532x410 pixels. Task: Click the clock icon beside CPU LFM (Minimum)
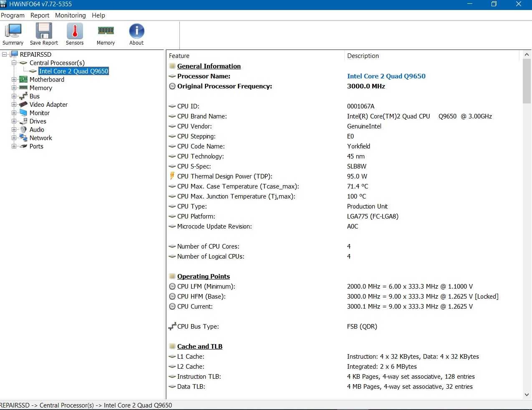click(172, 287)
